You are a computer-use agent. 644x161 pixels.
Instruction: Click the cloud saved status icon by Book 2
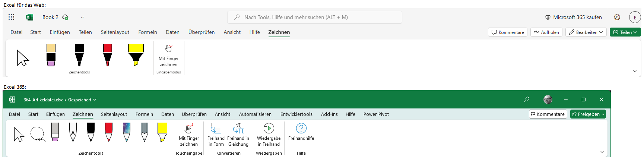pos(66,17)
